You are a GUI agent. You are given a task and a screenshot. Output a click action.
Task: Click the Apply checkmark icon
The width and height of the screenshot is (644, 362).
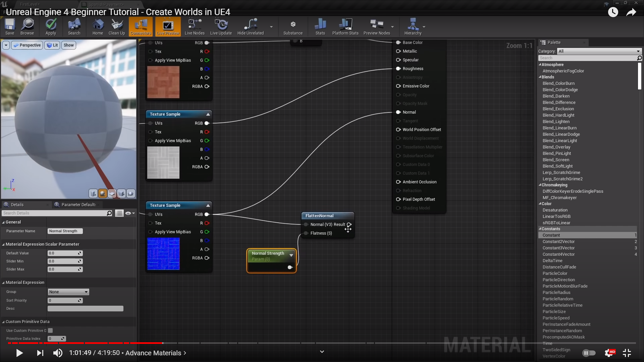pos(51,26)
